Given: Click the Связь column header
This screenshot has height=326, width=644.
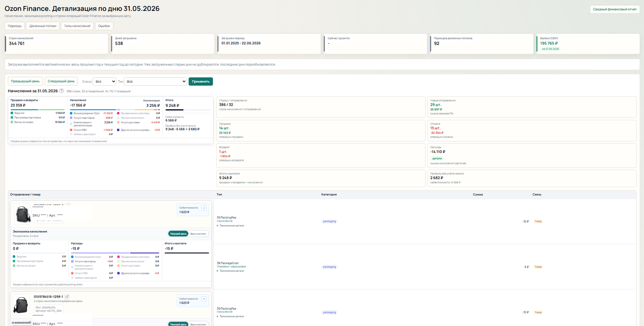Looking at the screenshot, I should pos(537,195).
